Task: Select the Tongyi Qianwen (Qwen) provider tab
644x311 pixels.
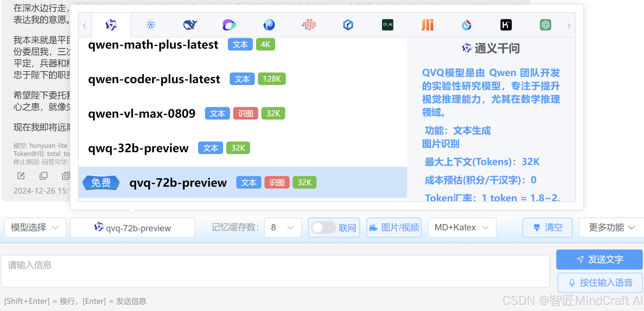Action: coord(111,25)
